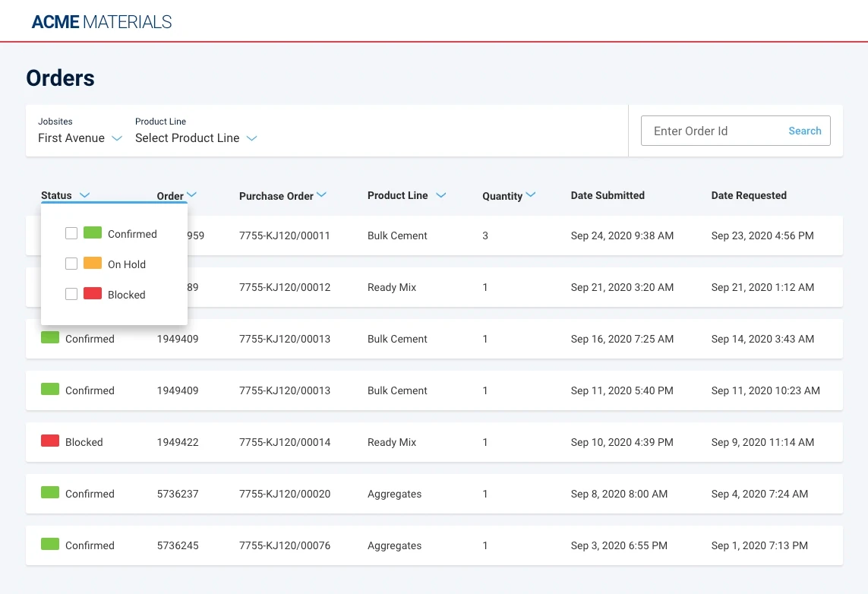Expand the Select Product Line dropdown
868x594 pixels.
coord(196,137)
